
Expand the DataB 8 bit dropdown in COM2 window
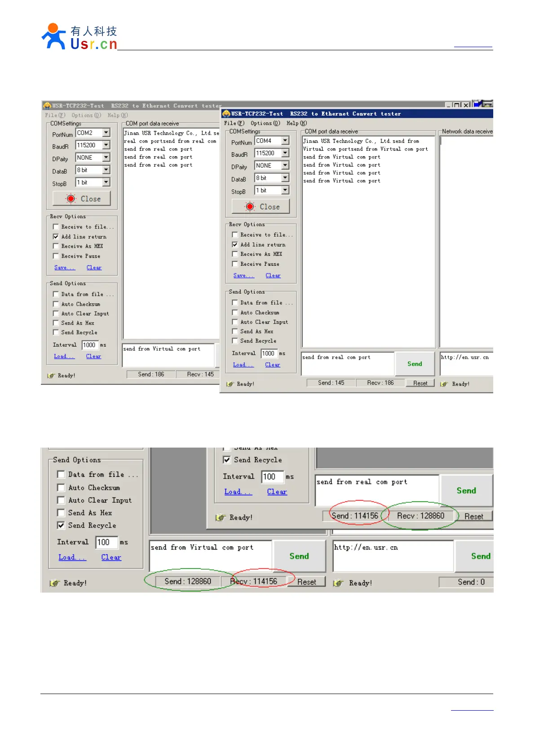click(106, 170)
